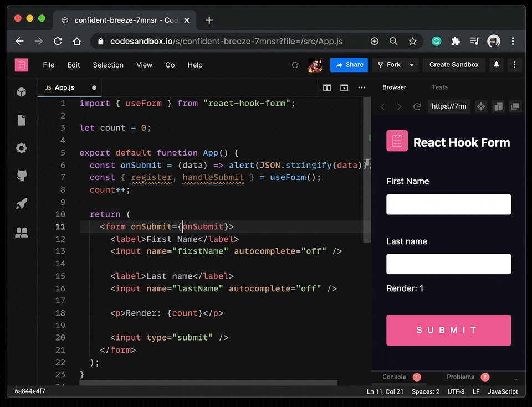
Task: Switch to the Tests tab
Action: pos(439,87)
